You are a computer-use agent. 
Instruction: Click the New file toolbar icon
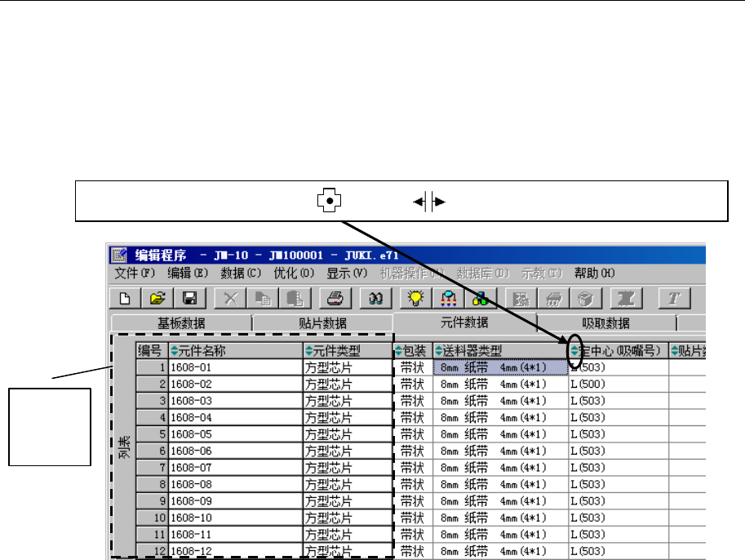pos(125,299)
